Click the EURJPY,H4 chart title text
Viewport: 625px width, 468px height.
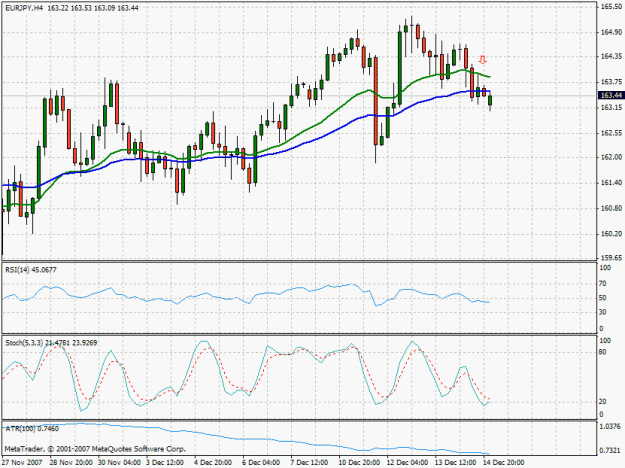(24, 8)
